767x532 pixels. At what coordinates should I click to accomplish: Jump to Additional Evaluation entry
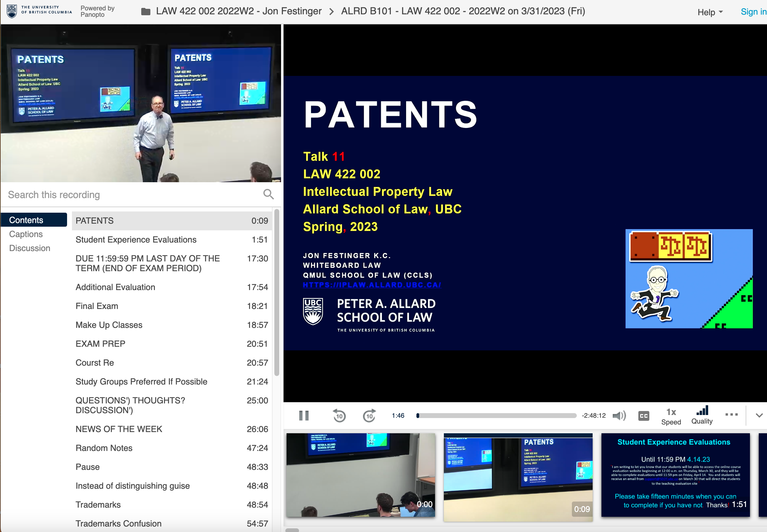pyautogui.click(x=172, y=287)
